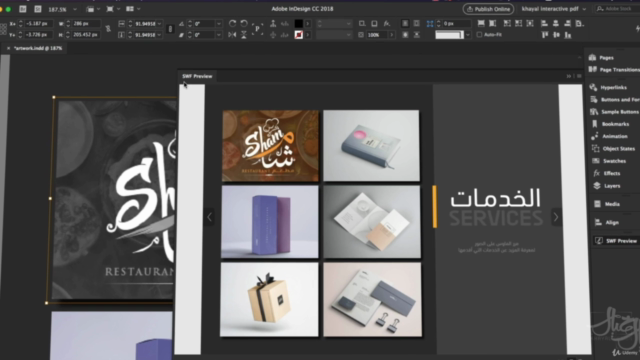Click the width W input field

point(86,24)
